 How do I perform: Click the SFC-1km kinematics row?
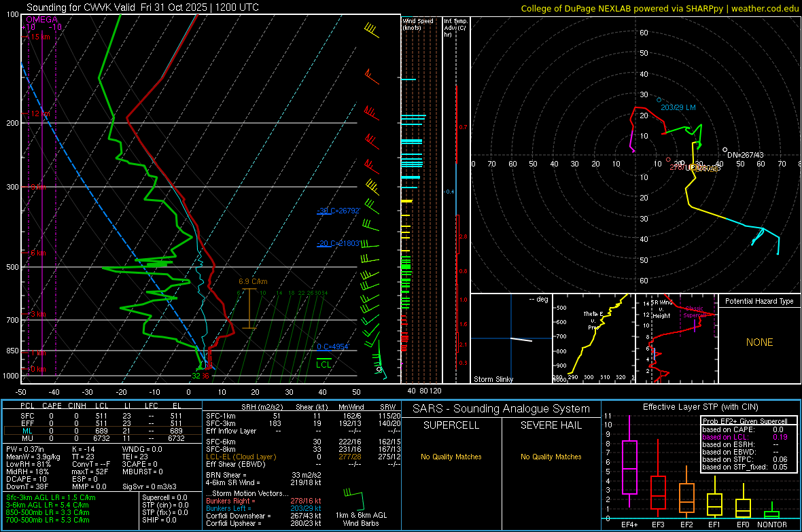(303, 416)
